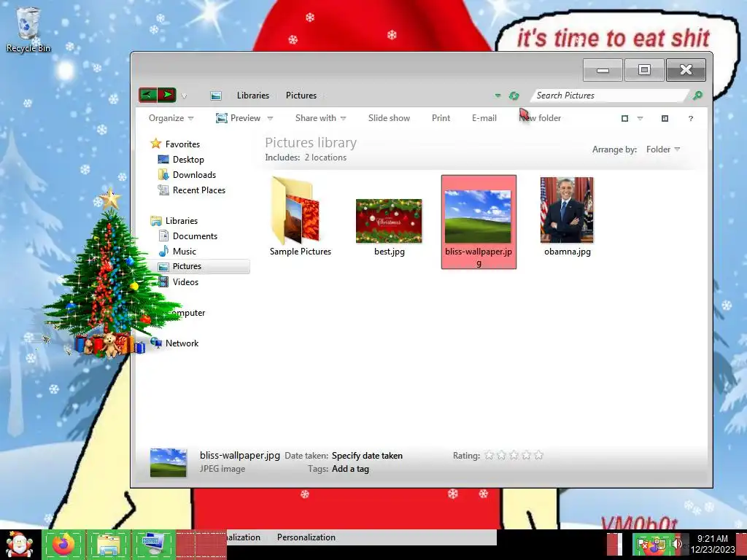Open the clock showing 9:21 AM
Viewport: 747px width, 560px height.
[x=713, y=544]
